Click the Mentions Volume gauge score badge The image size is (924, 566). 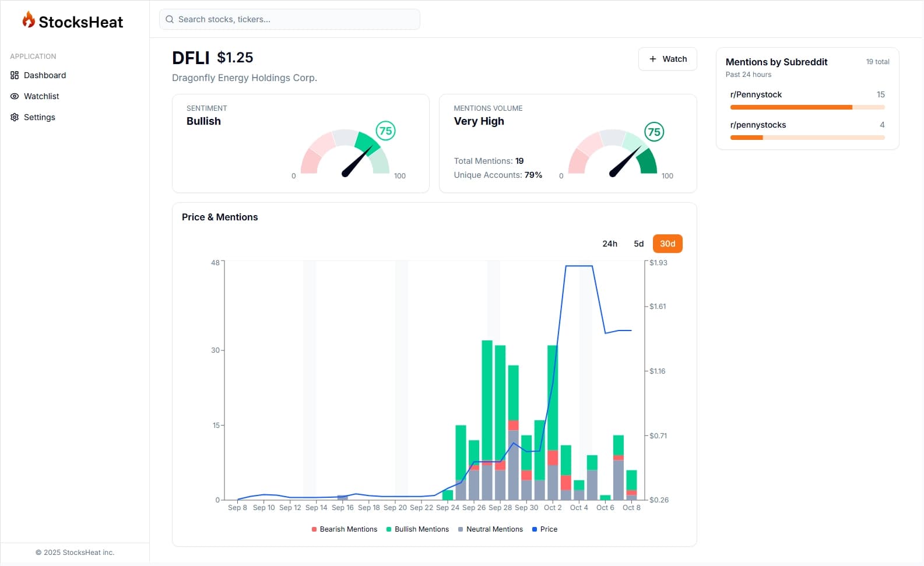click(654, 132)
